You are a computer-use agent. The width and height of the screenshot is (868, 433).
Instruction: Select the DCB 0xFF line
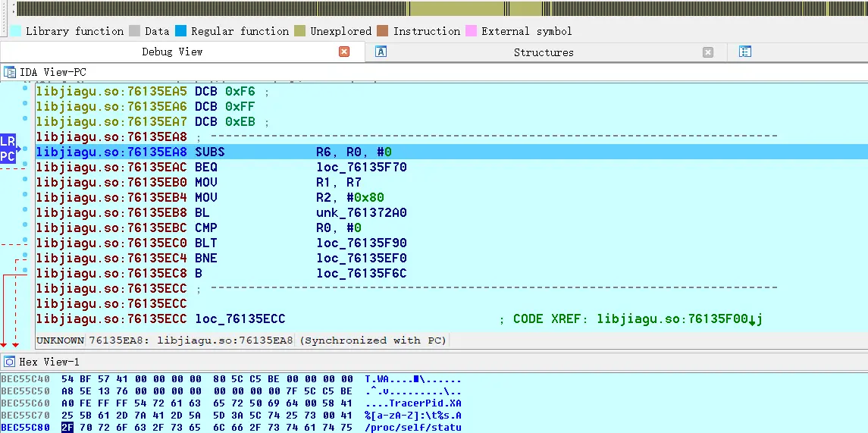point(451,106)
